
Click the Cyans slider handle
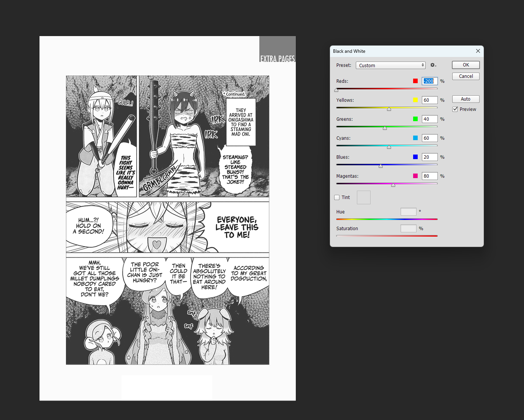click(389, 147)
